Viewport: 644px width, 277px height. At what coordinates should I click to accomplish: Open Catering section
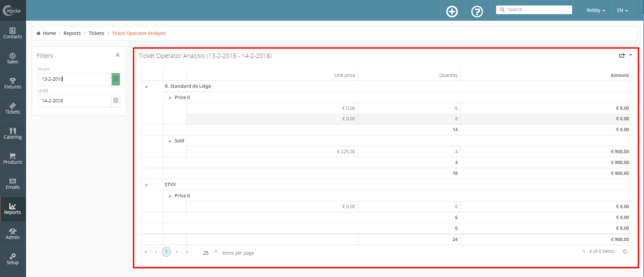(x=13, y=134)
